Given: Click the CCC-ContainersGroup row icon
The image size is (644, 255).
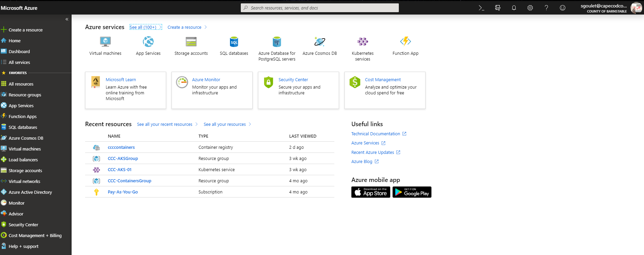Looking at the screenshot, I should [97, 181].
